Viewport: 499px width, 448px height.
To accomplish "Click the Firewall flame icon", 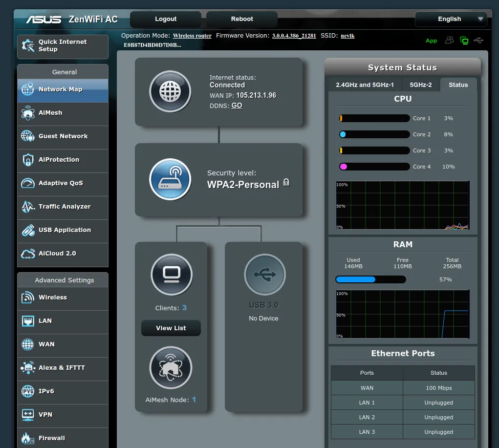I will pos(28,438).
